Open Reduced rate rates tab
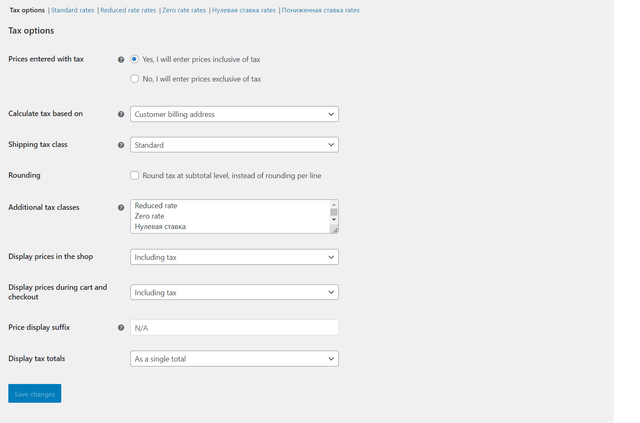 pyautogui.click(x=128, y=10)
